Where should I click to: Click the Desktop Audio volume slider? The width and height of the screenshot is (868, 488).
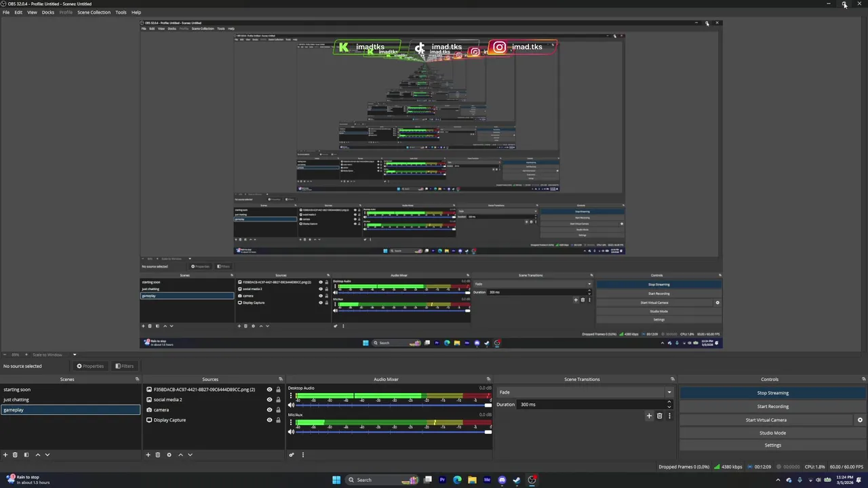[x=394, y=405]
